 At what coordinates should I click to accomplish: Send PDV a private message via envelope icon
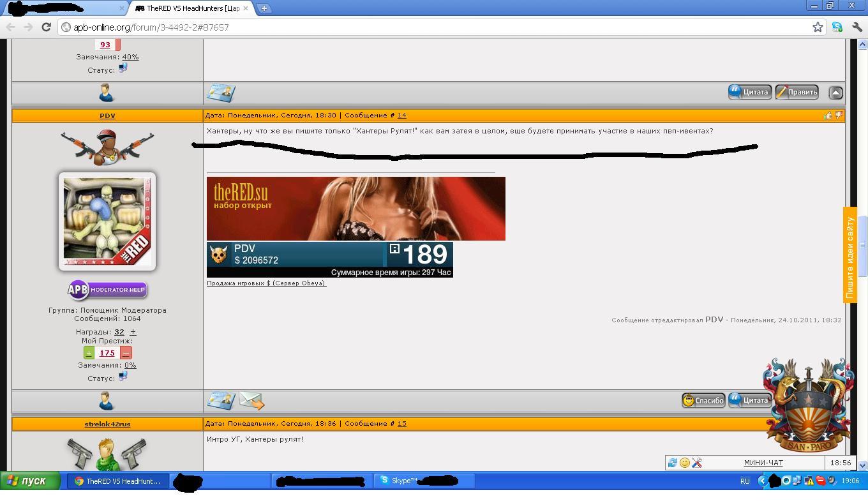pos(251,401)
